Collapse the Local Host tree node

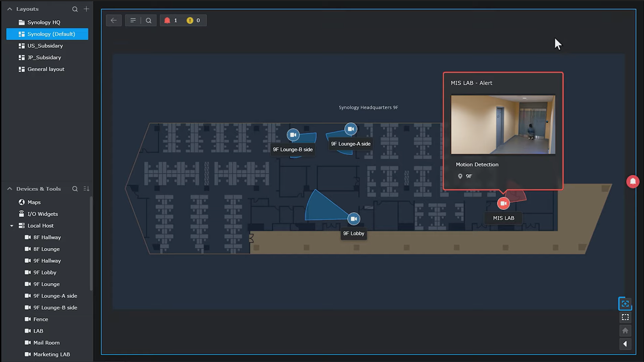(x=12, y=226)
